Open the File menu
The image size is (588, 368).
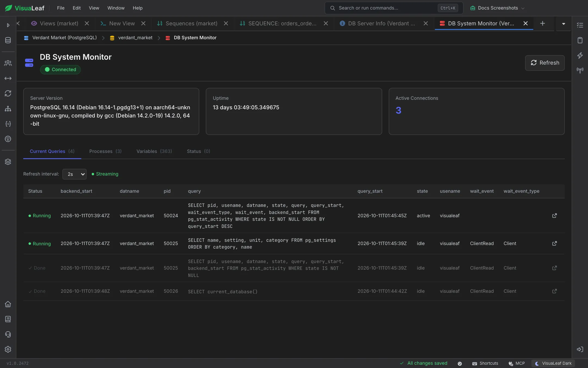click(61, 8)
